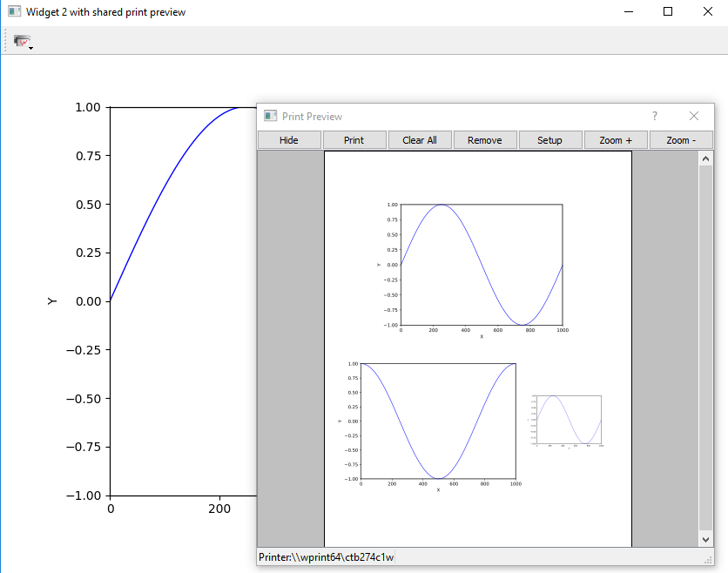Close the Print Preview dialog
The height and width of the screenshot is (573, 728).
click(694, 116)
